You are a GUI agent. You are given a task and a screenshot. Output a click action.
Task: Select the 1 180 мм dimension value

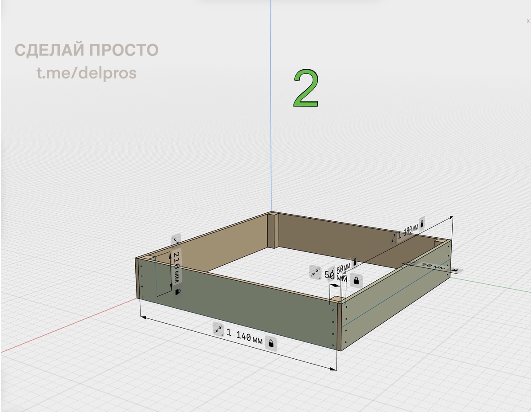coord(408,231)
